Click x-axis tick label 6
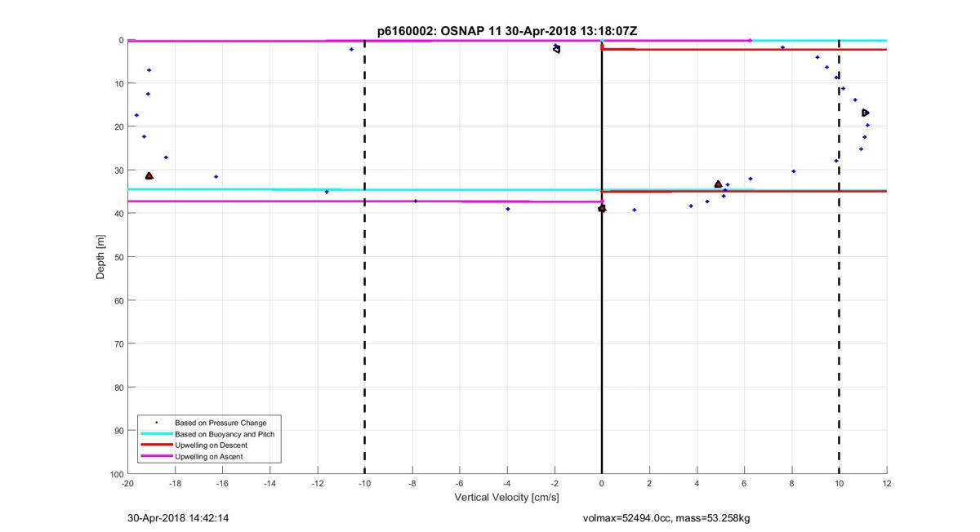Viewport: 980px width, 532px height. tap(744, 483)
